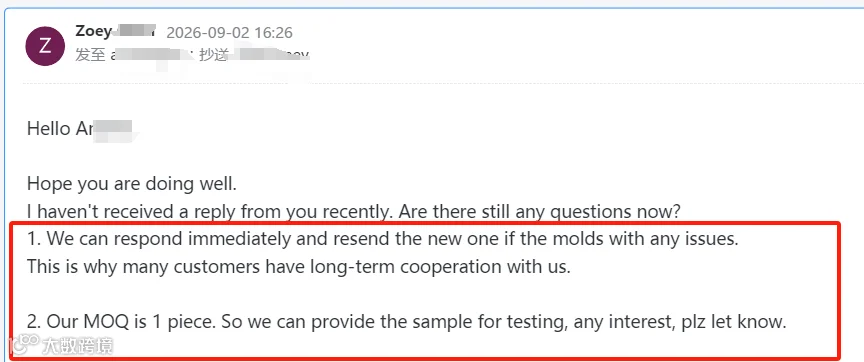Screen dimensions: 864x362
Task: Click the 大数跨境 watermark text
Action: pos(77,346)
